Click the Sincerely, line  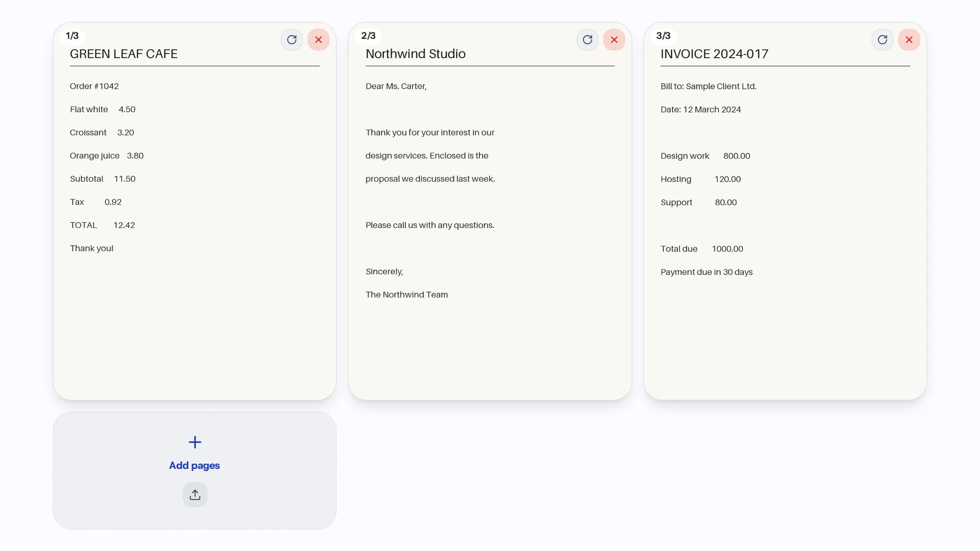pos(384,272)
